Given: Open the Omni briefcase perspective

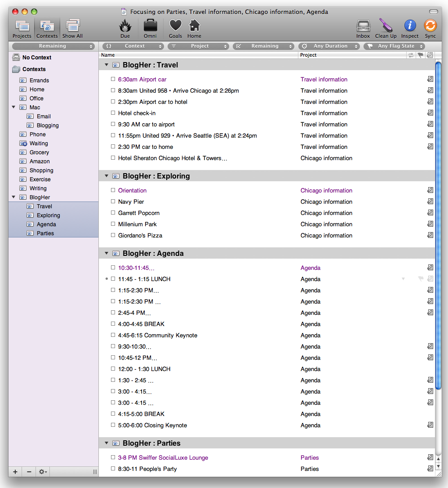Looking at the screenshot, I should point(150,29).
